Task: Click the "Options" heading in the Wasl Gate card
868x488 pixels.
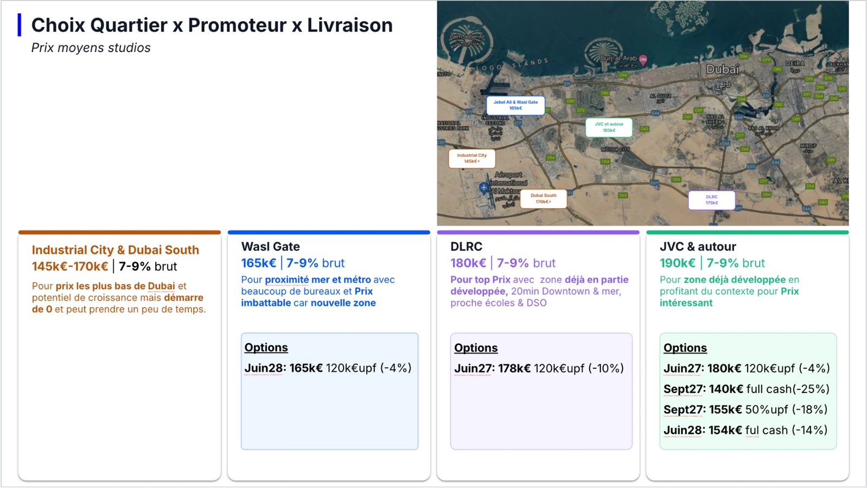Action: [266, 348]
